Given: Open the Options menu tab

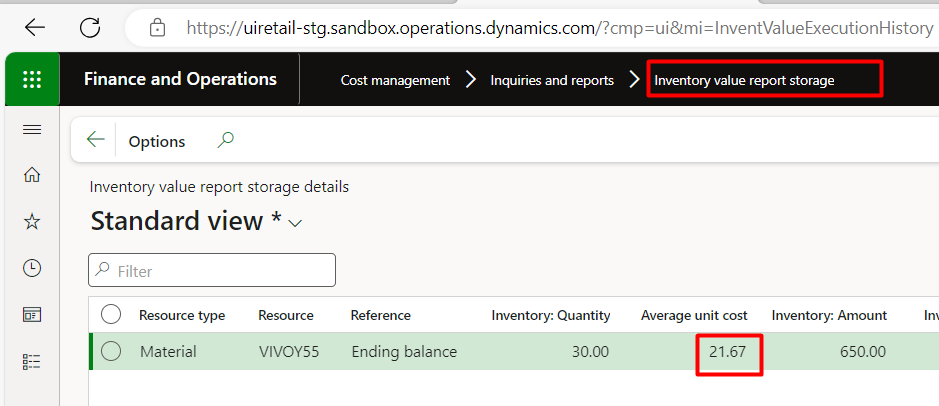Looking at the screenshot, I should pos(157,141).
